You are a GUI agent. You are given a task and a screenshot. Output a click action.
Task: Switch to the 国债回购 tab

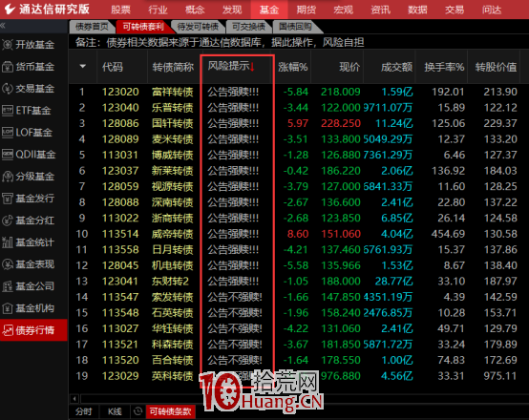pyautogui.click(x=296, y=27)
